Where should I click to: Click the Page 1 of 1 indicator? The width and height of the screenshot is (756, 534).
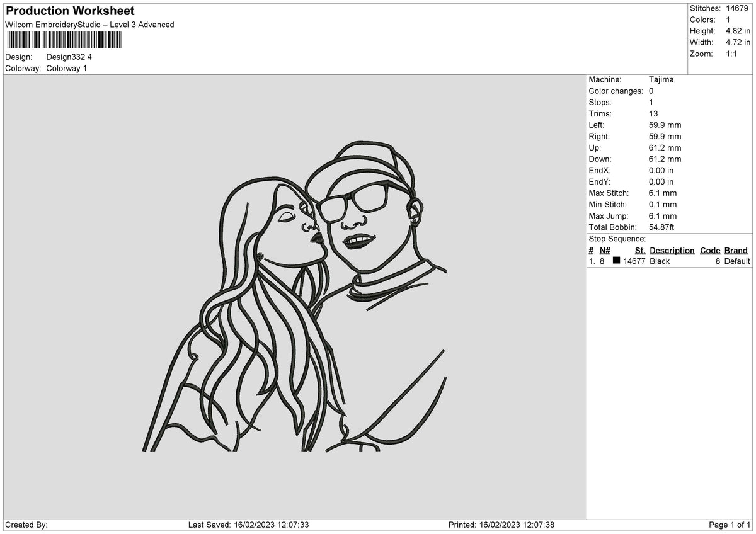coord(730,525)
